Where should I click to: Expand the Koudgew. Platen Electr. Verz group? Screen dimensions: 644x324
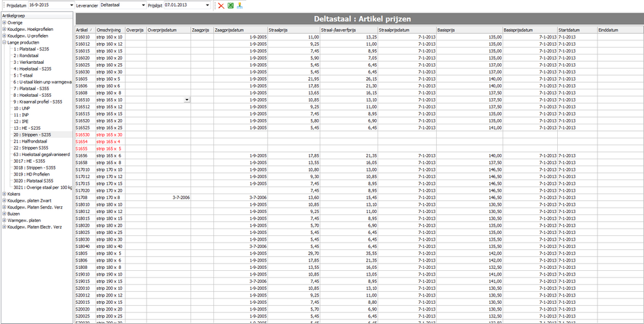coord(4,227)
